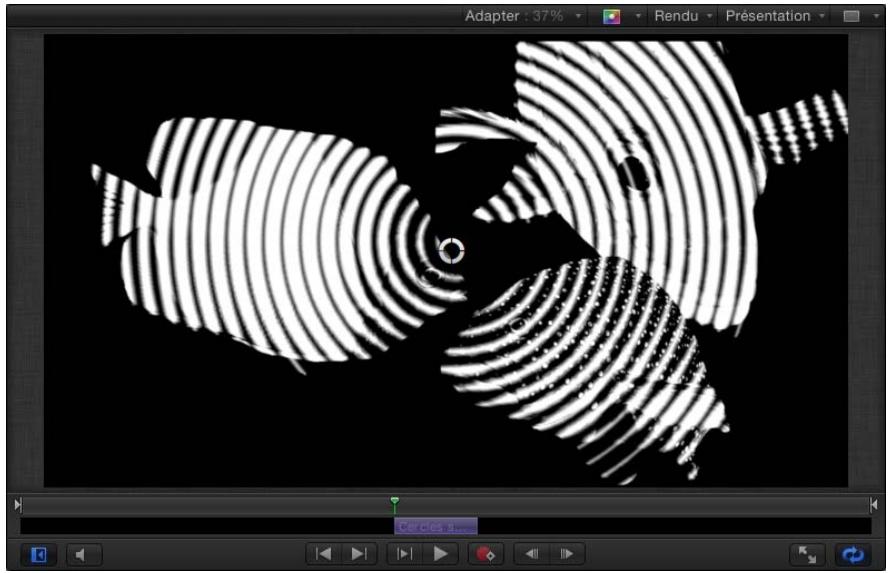Viewport: 890px width, 573px height.
Task: Toggle the blue loop playback button
Action: point(853,554)
